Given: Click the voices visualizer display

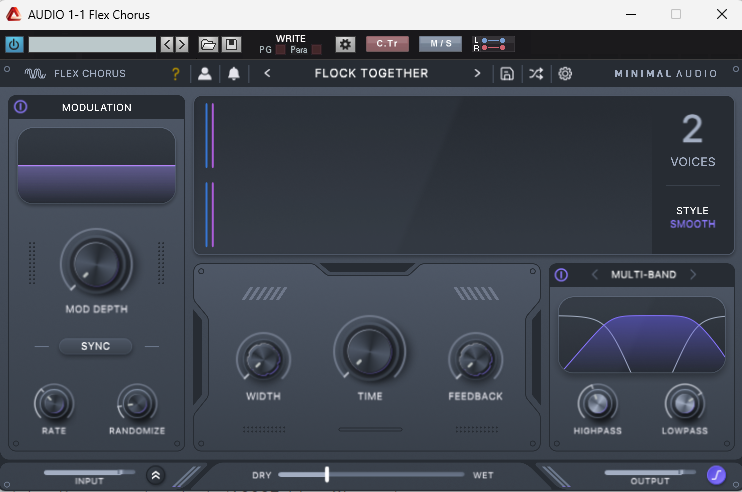Looking at the screenshot, I should click(423, 175).
